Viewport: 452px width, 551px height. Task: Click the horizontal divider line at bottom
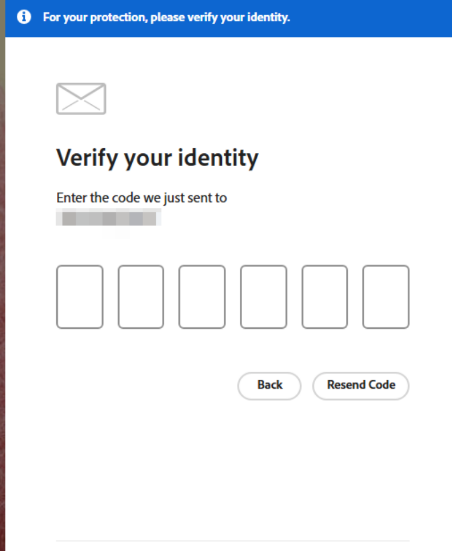tap(233, 540)
